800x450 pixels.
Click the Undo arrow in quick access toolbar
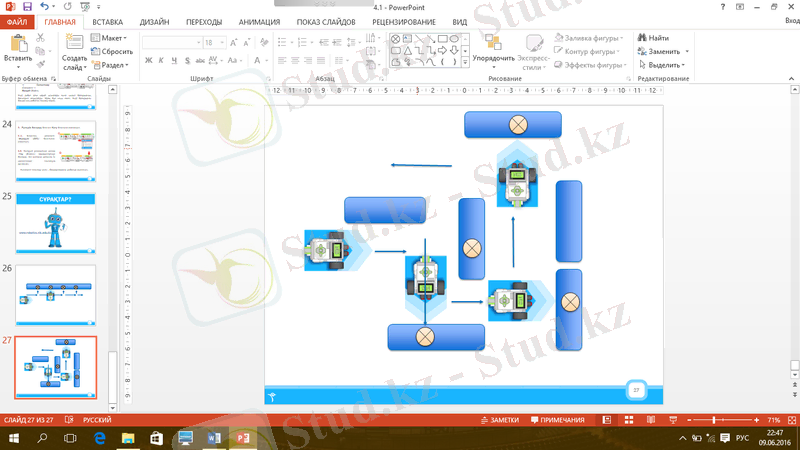click(45, 7)
